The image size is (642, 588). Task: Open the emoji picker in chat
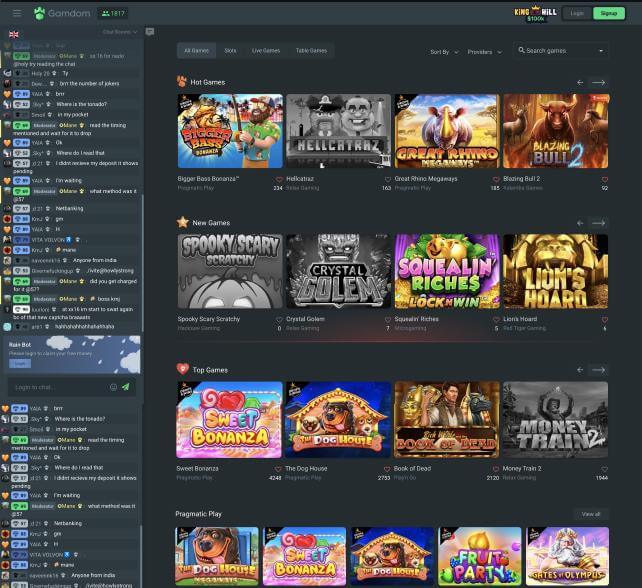113,387
